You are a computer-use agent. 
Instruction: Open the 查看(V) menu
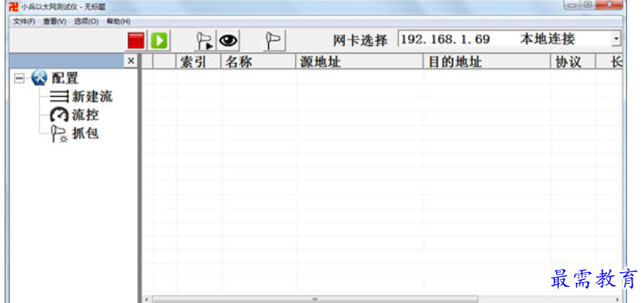point(55,22)
